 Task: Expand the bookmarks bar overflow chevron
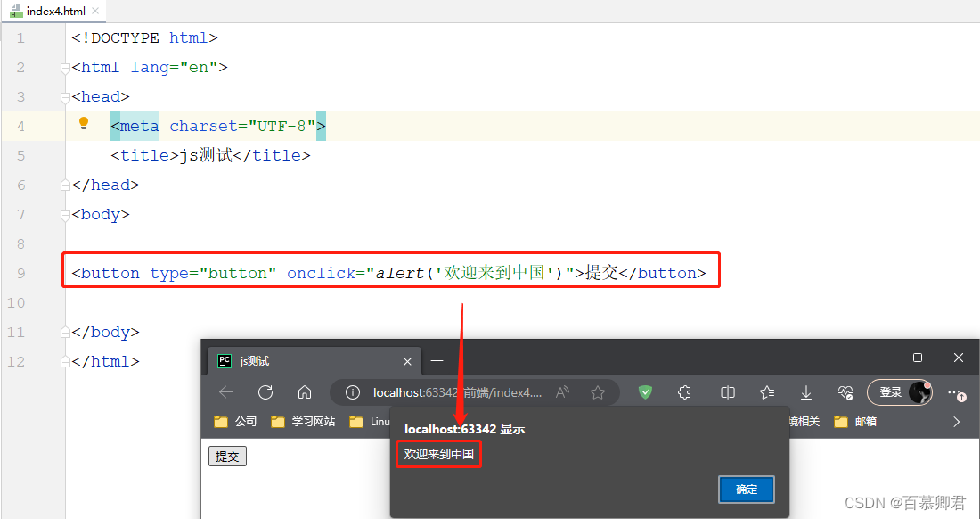click(956, 422)
